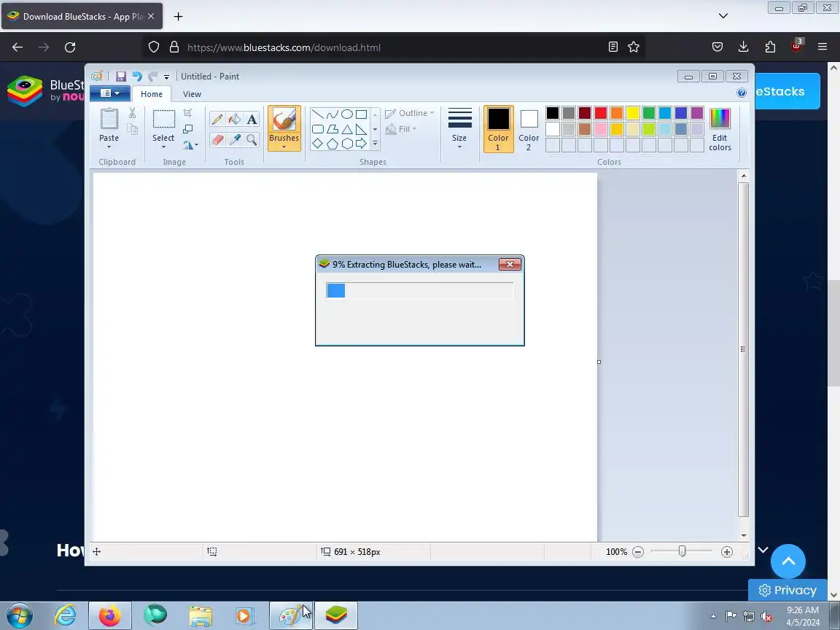Viewport: 840px width, 630px height.
Task: Open Windows Start button
Action: tap(19, 615)
